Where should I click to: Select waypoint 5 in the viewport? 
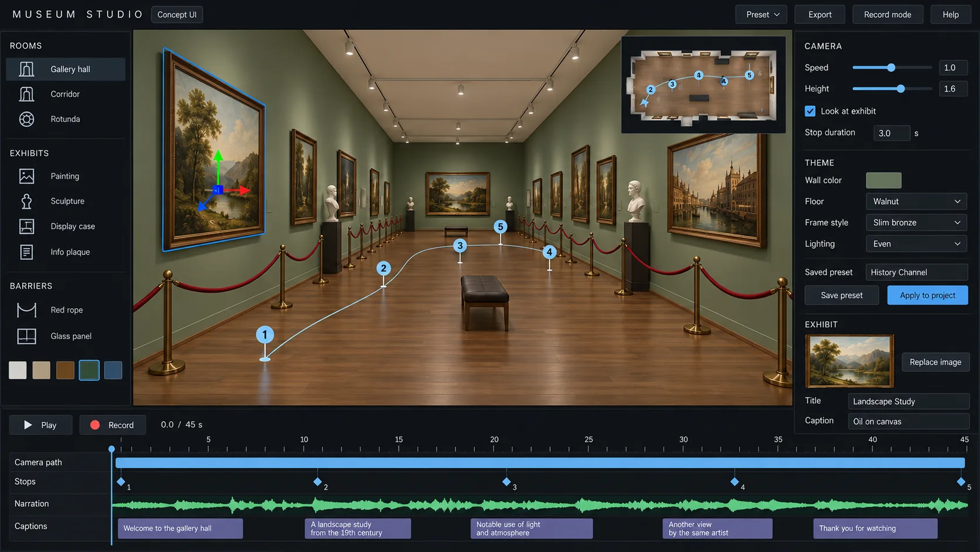point(500,226)
